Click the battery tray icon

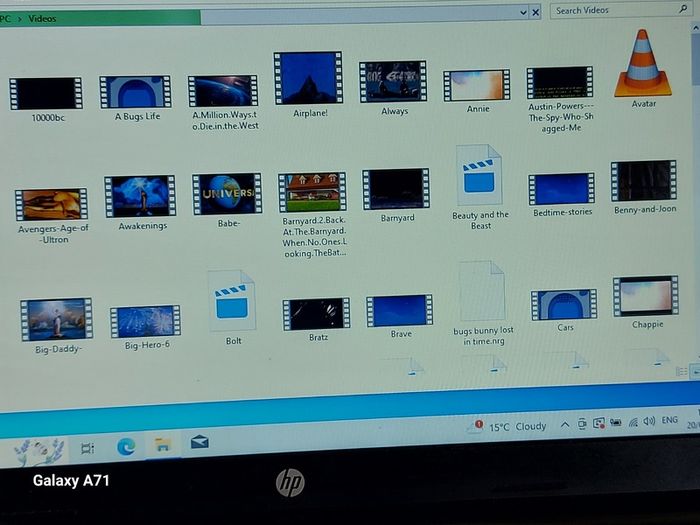[x=616, y=422]
